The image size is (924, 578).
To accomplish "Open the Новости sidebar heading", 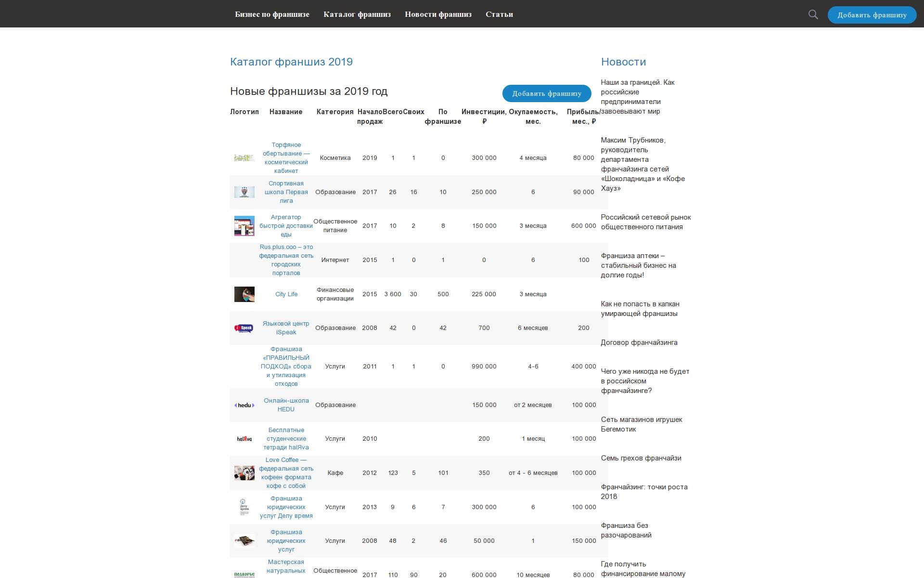I will (623, 62).
